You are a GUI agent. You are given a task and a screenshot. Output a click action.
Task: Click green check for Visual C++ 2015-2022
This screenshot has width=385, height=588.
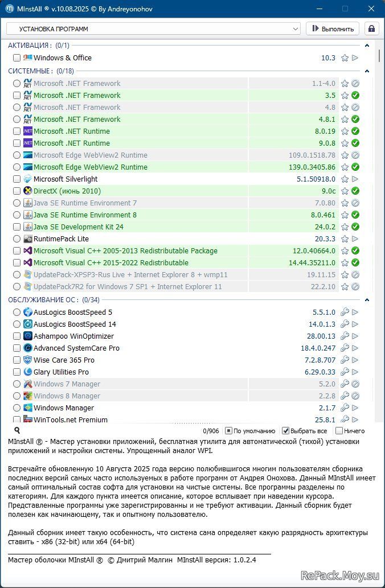click(x=355, y=263)
